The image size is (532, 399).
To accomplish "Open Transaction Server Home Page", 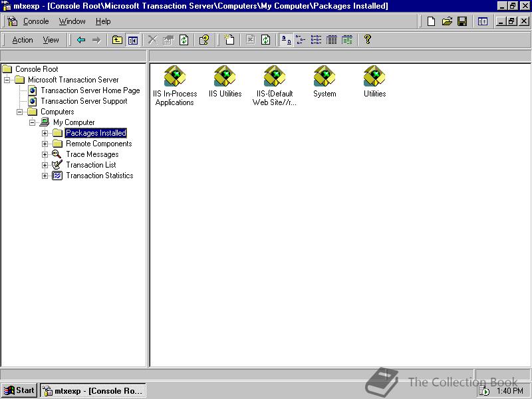I will pos(90,90).
